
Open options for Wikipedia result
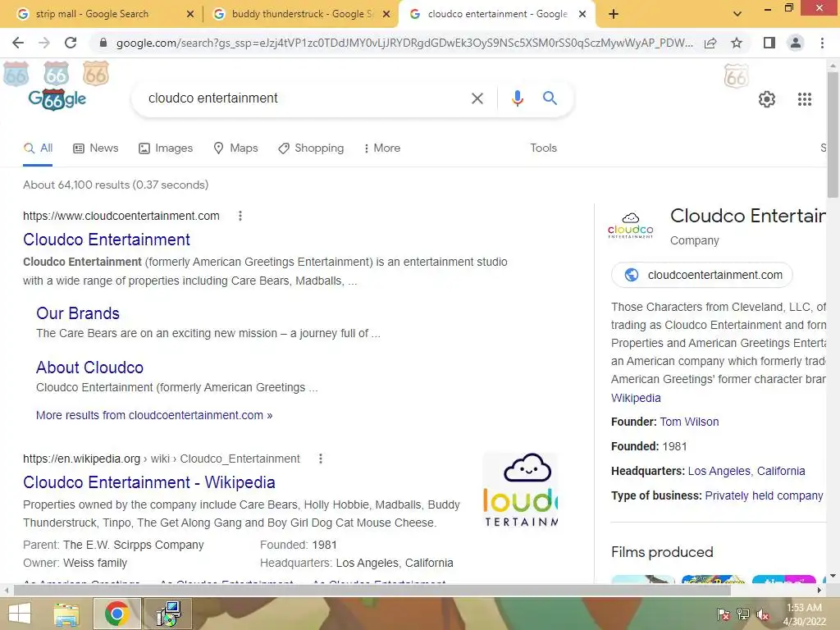coord(321,459)
